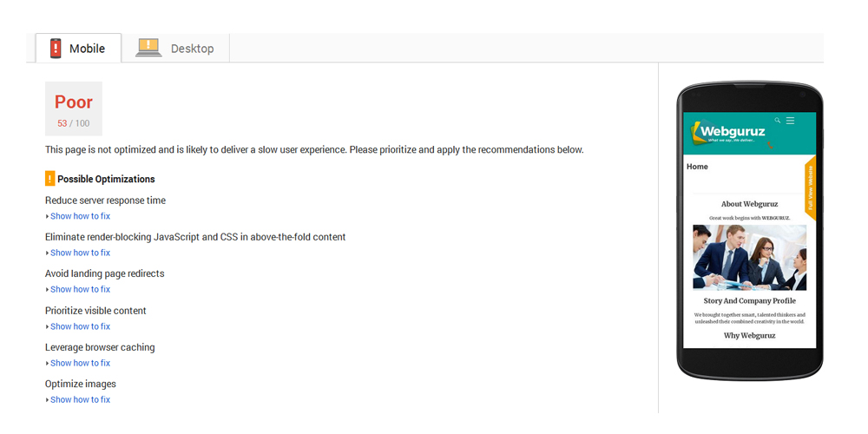Screen dimensions: 868x434
Task: Click the red phone icon on Mobile tab
Action: [56, 49]
